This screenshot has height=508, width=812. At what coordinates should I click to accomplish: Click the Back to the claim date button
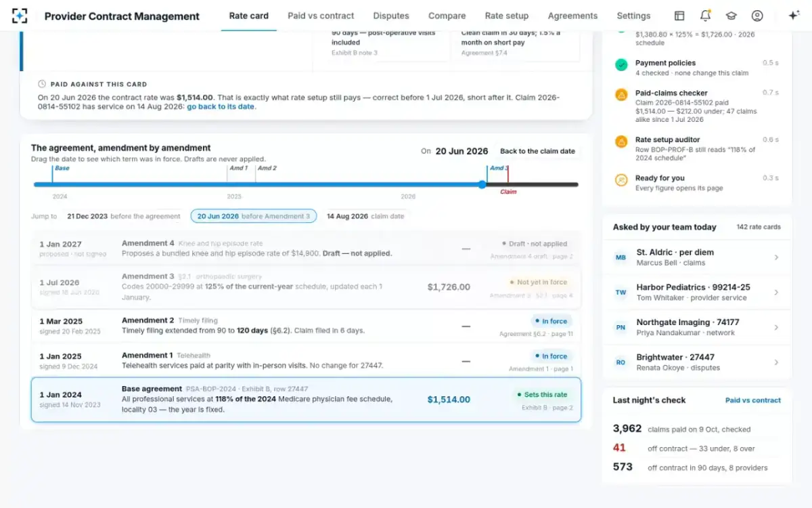(538, 151)
